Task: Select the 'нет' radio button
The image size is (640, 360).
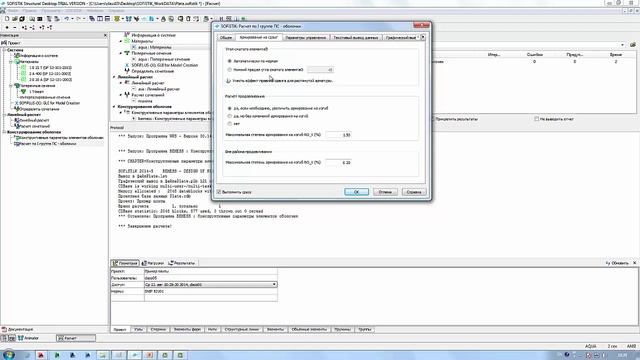Action: click(230, 124)
